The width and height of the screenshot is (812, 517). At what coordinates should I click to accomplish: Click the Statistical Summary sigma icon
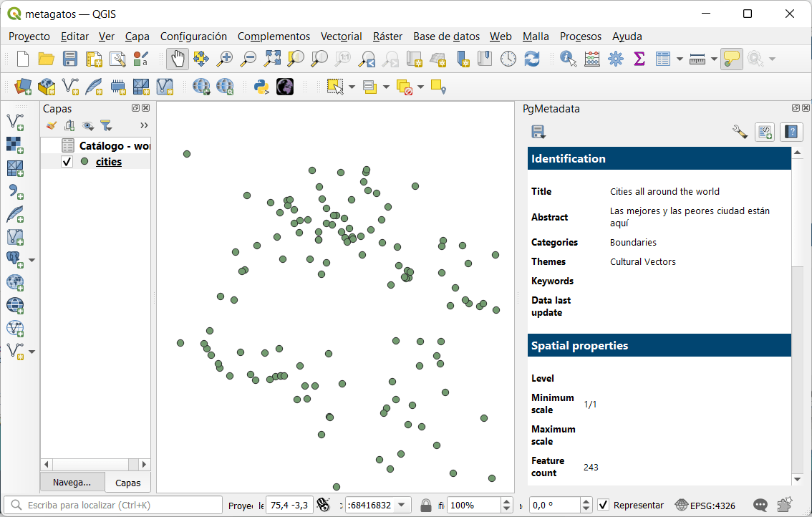pos(639,59)
